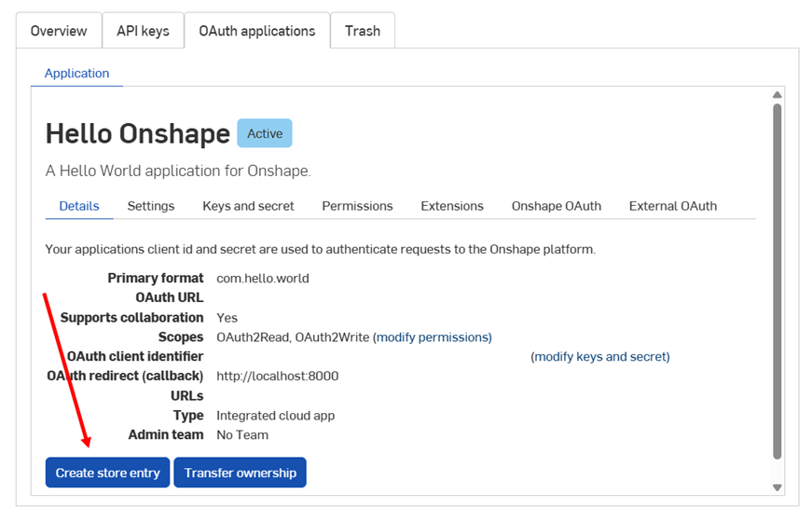
Task: Open the Overview tab
Action: coord(59,31)
